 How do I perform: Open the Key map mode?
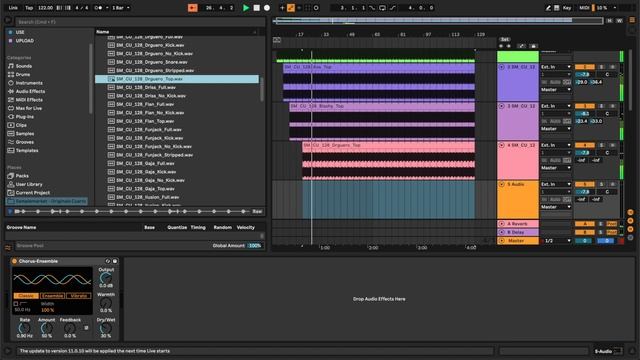567,8
